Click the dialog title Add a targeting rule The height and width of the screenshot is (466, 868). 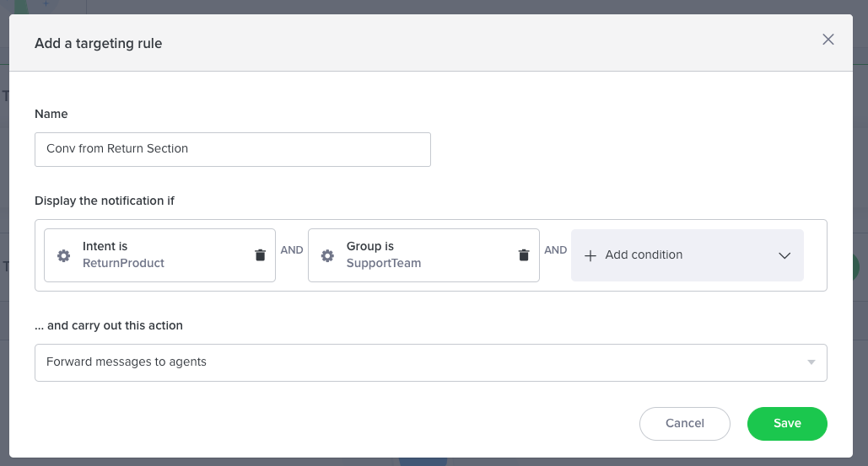click(98, 43)
